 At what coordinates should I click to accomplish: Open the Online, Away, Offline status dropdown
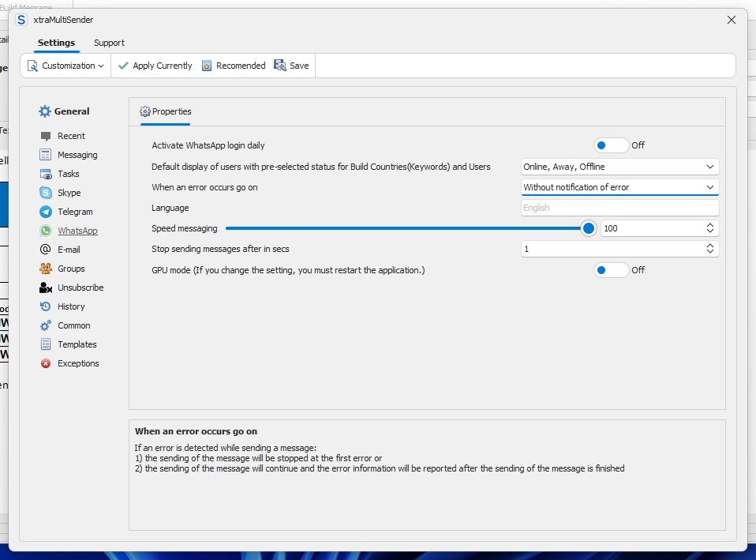coord(619,167)
